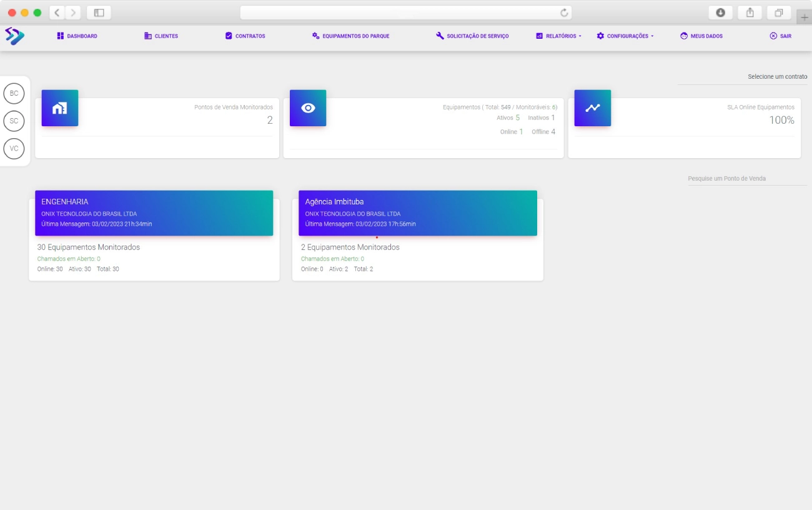Image resolution: width=812 pixels, height=510 pixels.
Task: Open the Selecione um contrato selector
Action: click(x=742, y=77)
